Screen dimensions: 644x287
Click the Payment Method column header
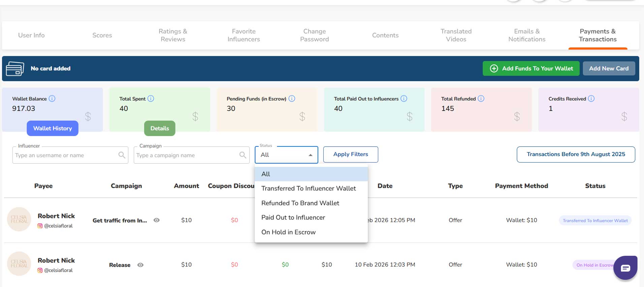tap(521, 186)
